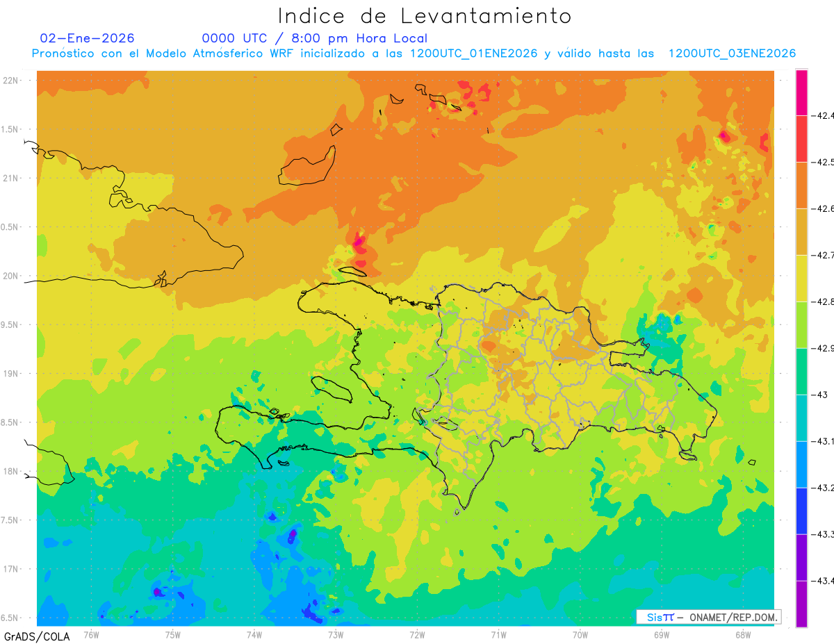Image resolution: width=834 pixels, height=644 pixels.
Task: Click latitude label "1.5N"
Action: click(x=10, y=129)
